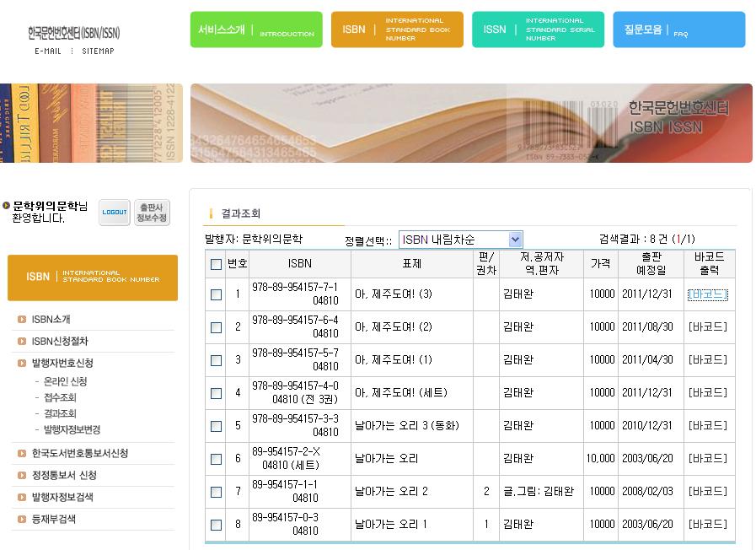Expand the 발행자번호신청 sidebar section
This screenshot has width=756, height=550.
click(x=62, y=364)
